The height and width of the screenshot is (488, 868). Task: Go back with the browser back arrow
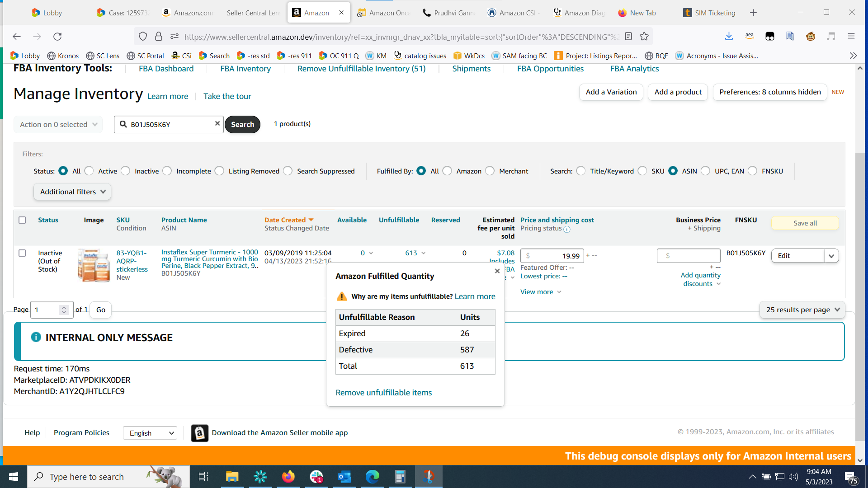[17, 37]
